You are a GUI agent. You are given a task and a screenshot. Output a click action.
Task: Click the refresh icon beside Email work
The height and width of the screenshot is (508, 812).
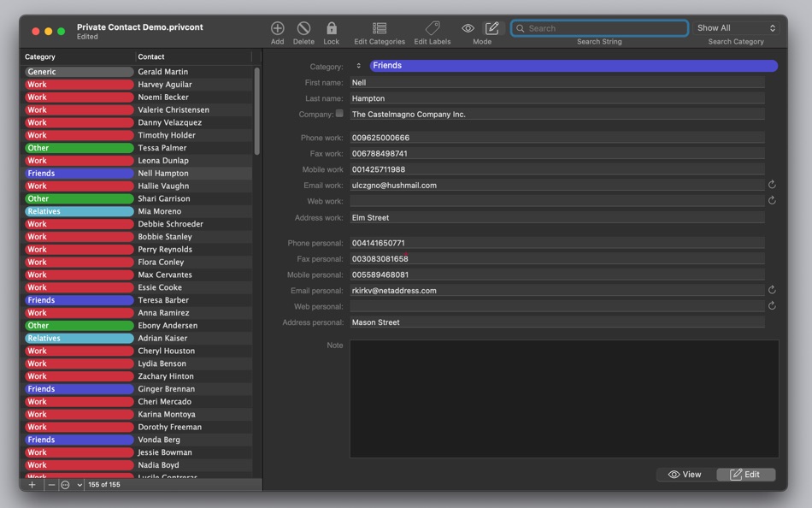tap(772, 185)
